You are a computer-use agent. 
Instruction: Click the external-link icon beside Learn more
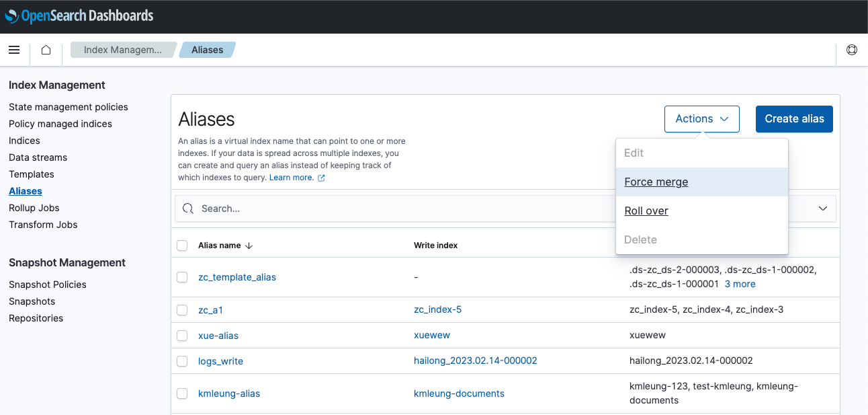pos(321,178)
